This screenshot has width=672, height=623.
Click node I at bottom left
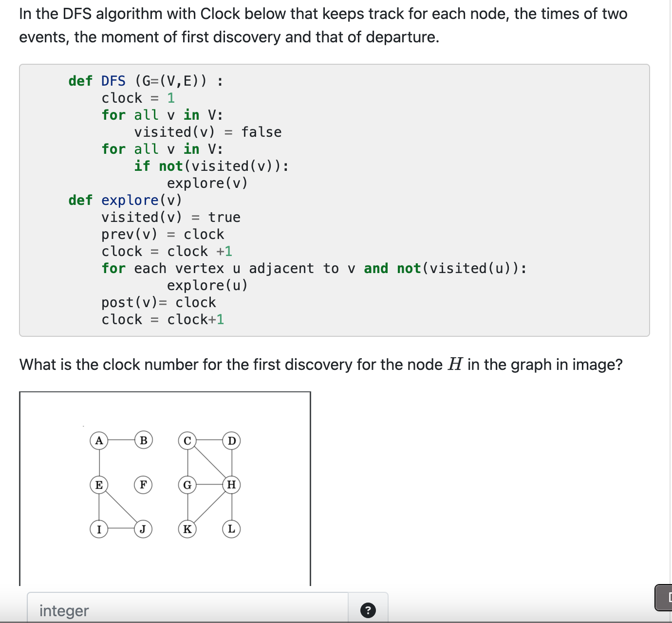tap(99, 529)
